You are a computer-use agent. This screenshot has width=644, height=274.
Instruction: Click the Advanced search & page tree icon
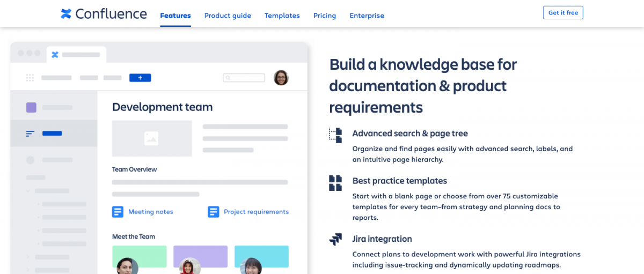click(x=335, y=135)
